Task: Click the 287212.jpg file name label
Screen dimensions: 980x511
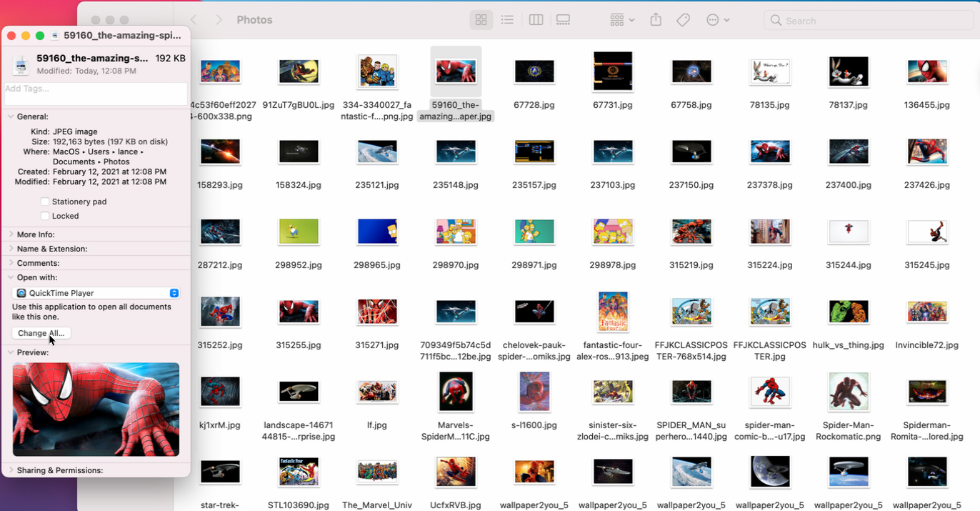Action: point(220,265)
